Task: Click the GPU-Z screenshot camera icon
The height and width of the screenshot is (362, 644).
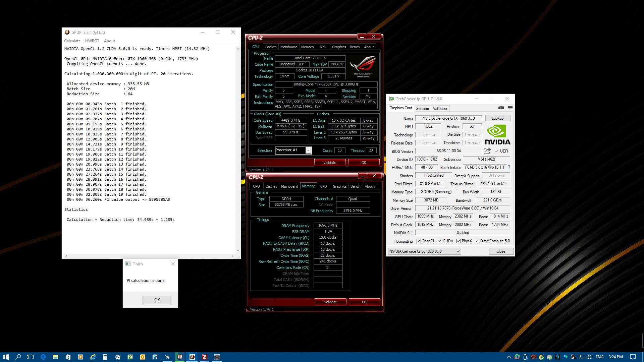Action: [x=501, y=108]
